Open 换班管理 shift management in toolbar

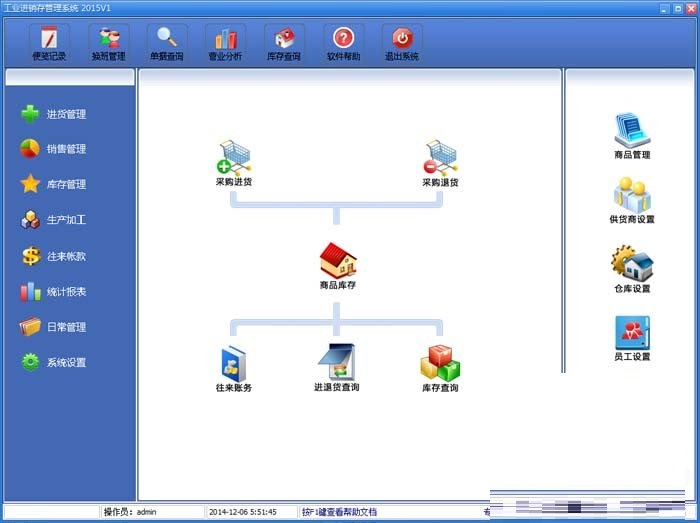point(108,44)
